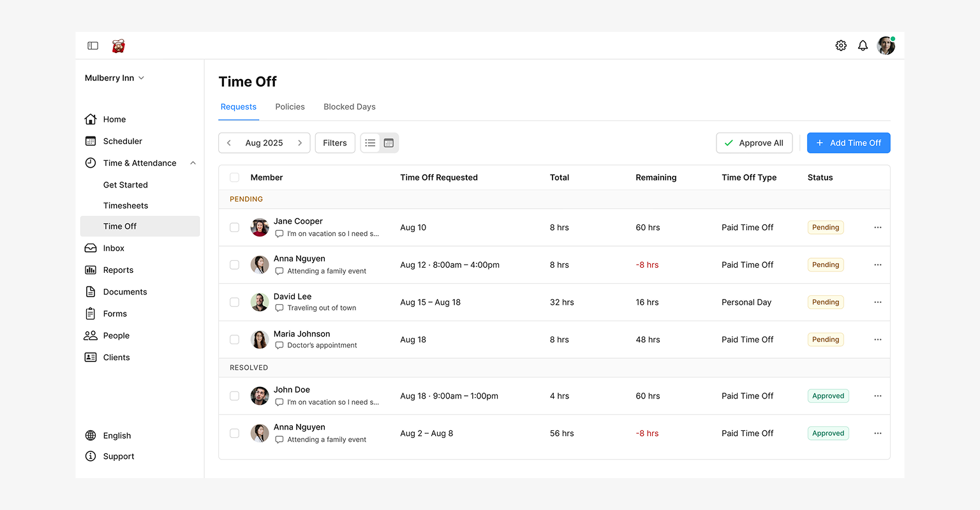Open more options for John Doe row
Image resolution: width=980 pixels, height=510 pixels.
click(878, 396)
